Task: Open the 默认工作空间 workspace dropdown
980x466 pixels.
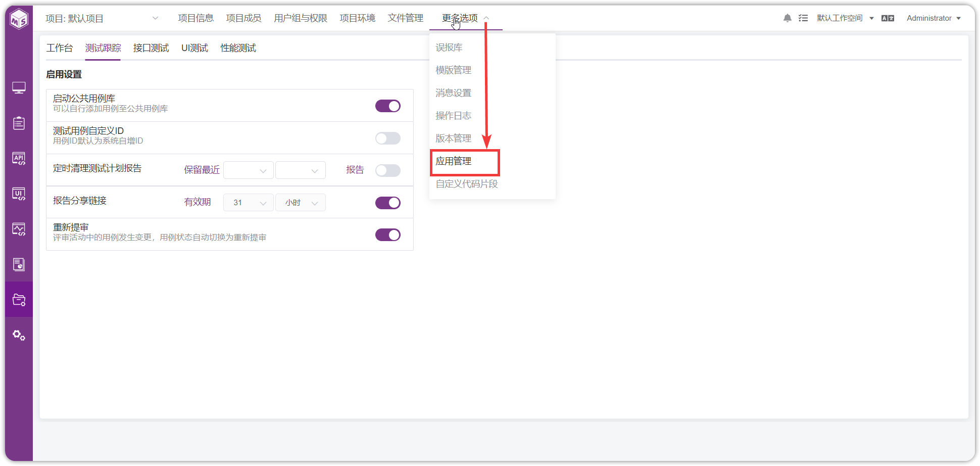Action: click(x=845, y=18)
